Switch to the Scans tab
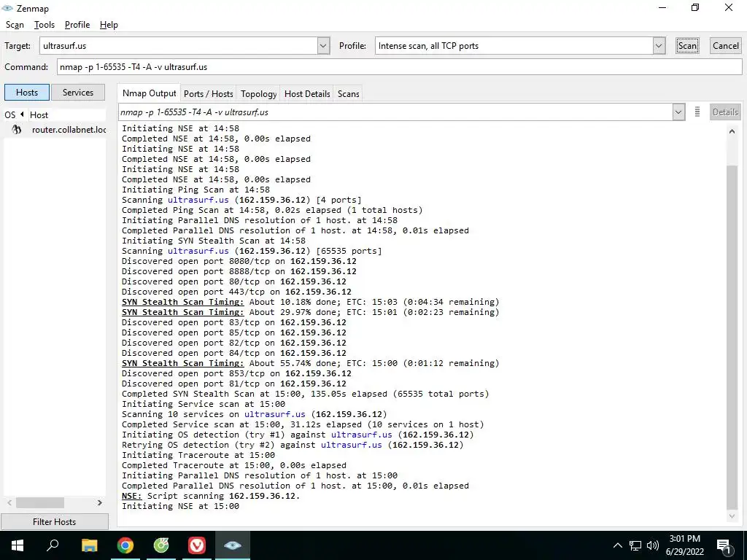The image size is (747, 560). tap(348, 94)
